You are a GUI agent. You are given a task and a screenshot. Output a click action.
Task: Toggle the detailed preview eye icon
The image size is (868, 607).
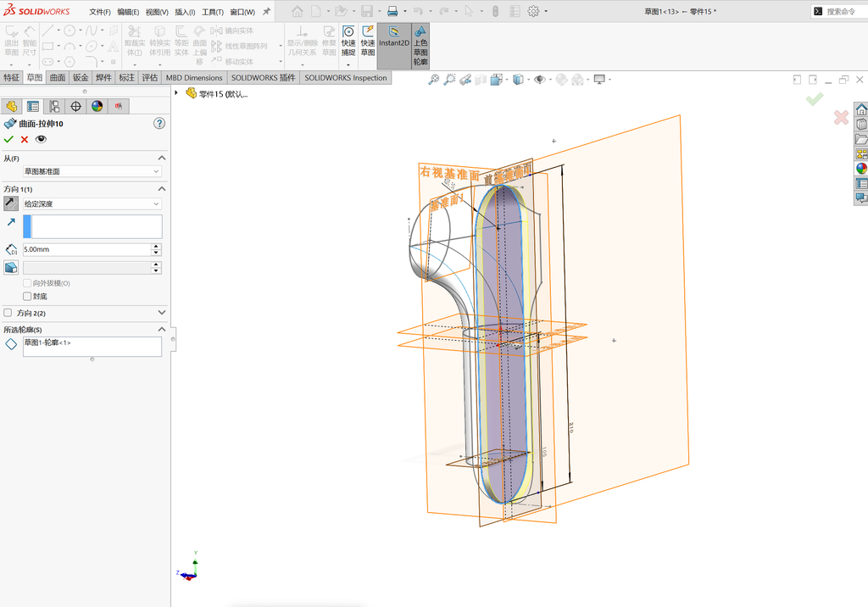pyautogui.click(x=41, y=140)
